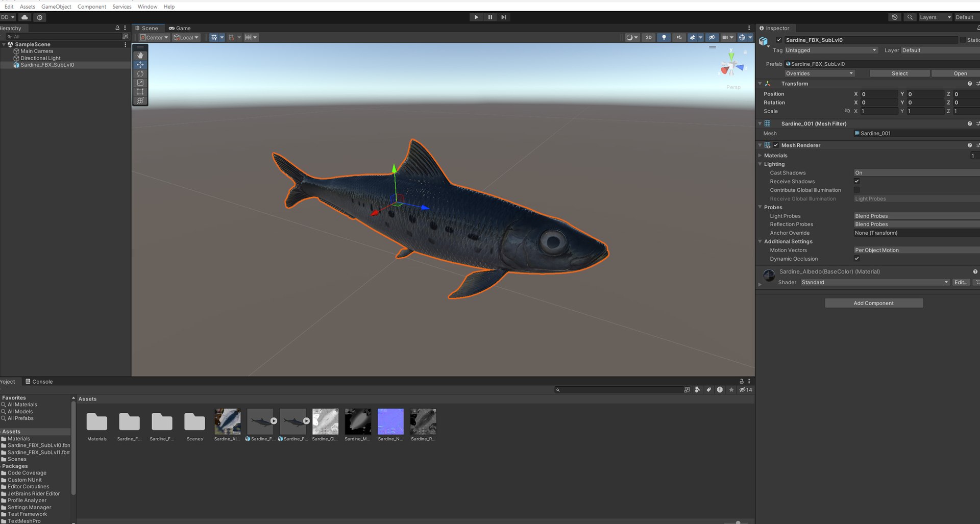Viewport: 980px width, 524px height.
Task: Switch to the Game tab
Action: click(x=180, y=28)
